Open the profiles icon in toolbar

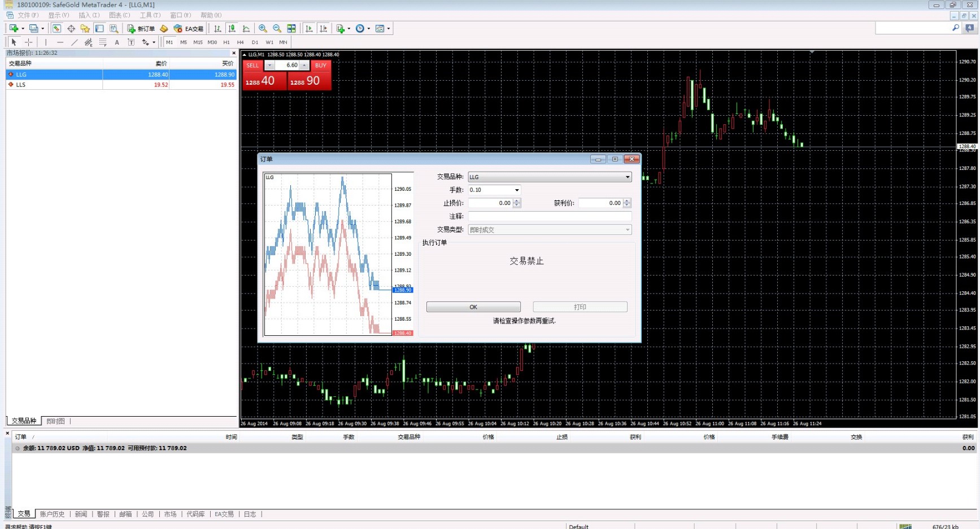pyautogui.click(x=34, y=28)
